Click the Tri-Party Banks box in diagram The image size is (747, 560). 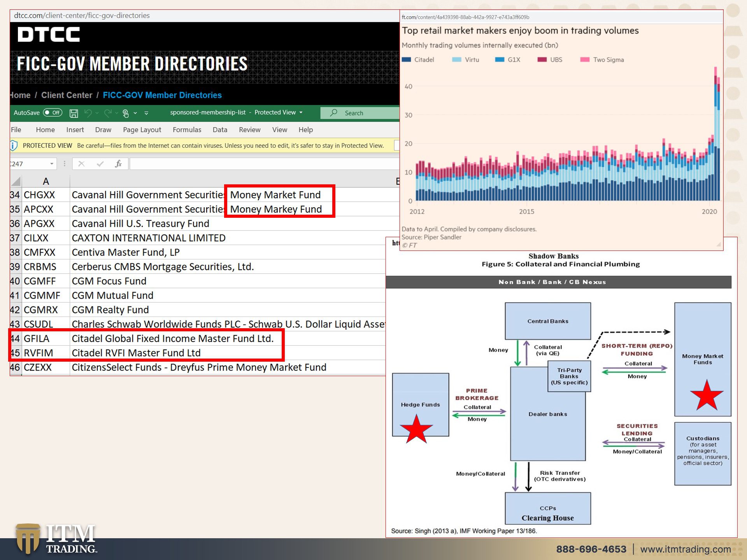tap(569, 376)
